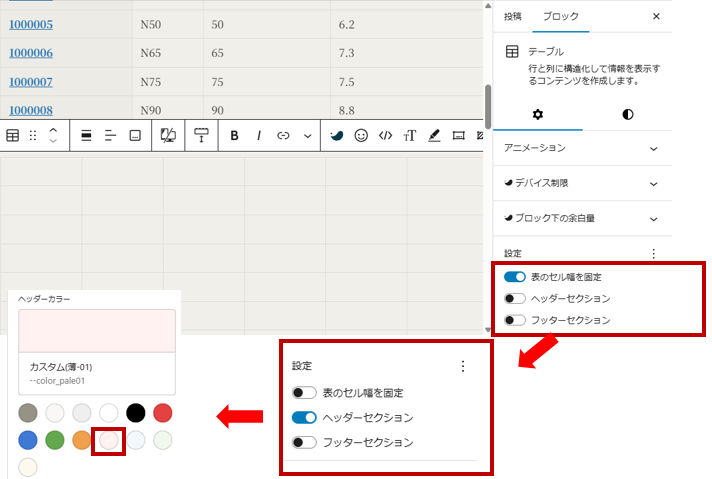Click the drag handle in block toolbar
The width and height of the screenshot is (712, 479).
33,135
